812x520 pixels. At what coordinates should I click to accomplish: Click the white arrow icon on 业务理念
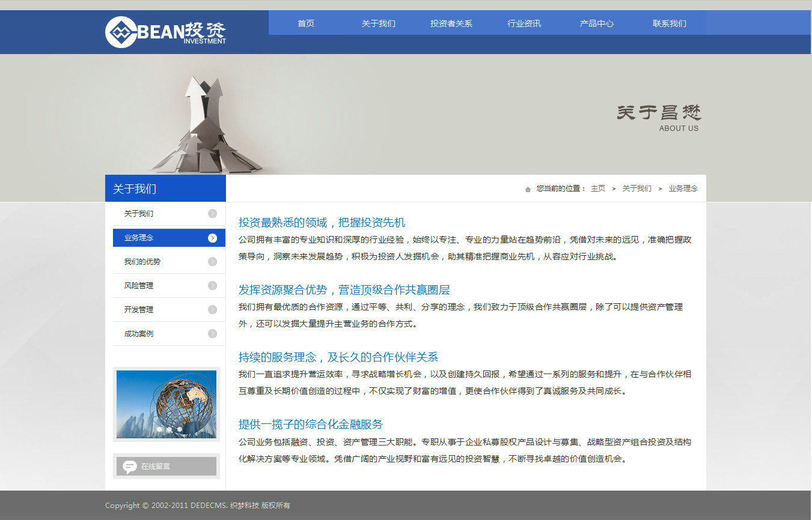tap(212, 238)
